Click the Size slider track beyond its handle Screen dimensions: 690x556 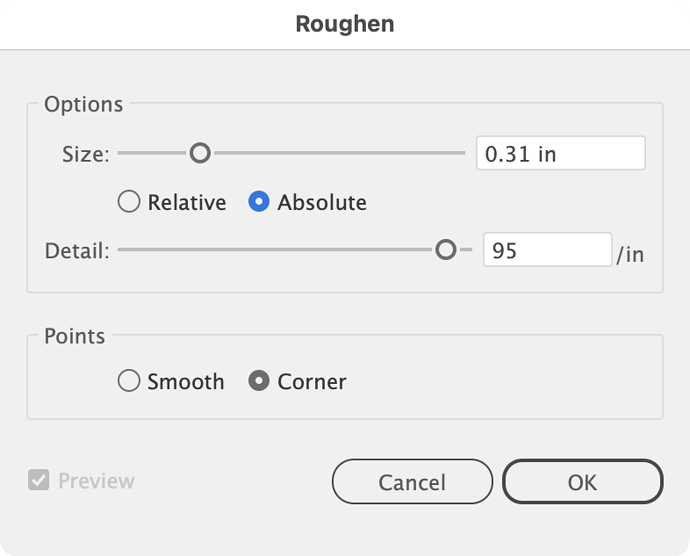[339, 153]
